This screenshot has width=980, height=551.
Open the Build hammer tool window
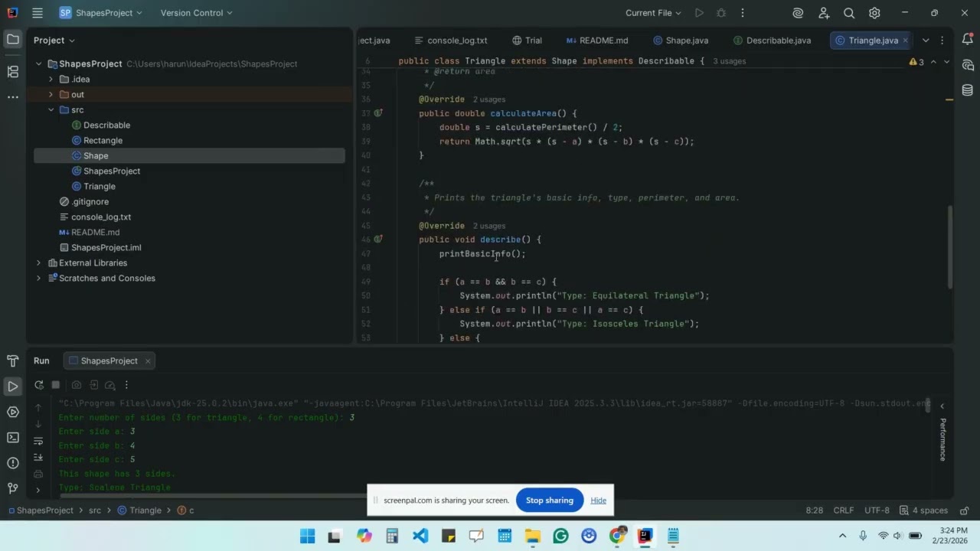point(12,361)
